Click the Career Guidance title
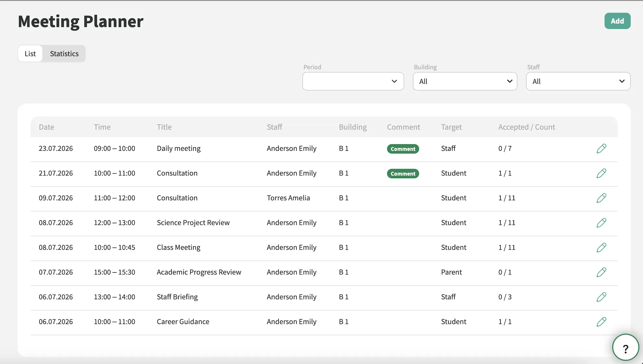This screenshot has height=364, width=643. coord(183,322)
